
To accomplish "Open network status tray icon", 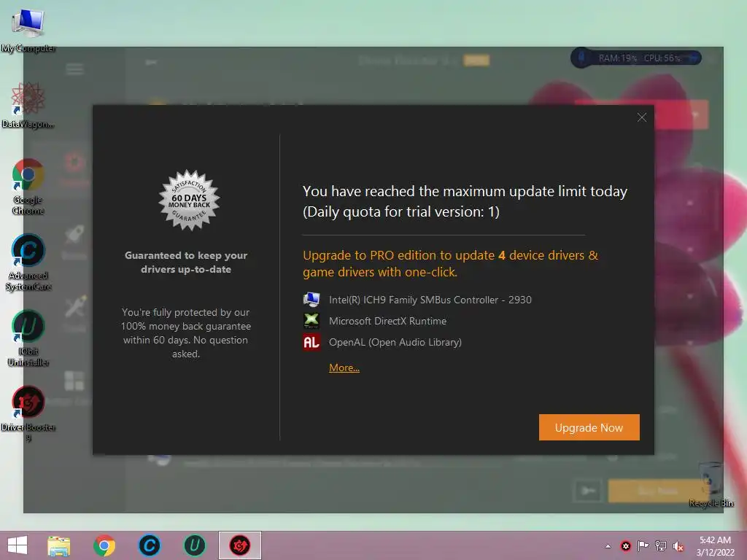I will (x=661, y=546).
